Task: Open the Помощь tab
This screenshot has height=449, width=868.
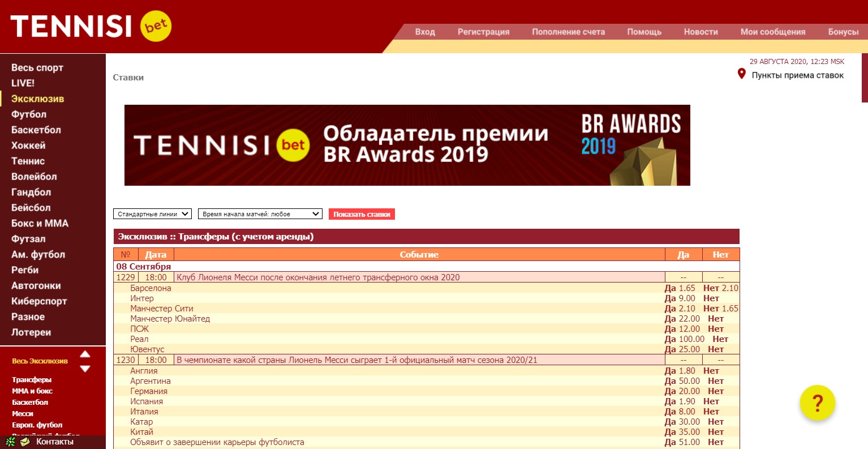Action: coord(644,32)
